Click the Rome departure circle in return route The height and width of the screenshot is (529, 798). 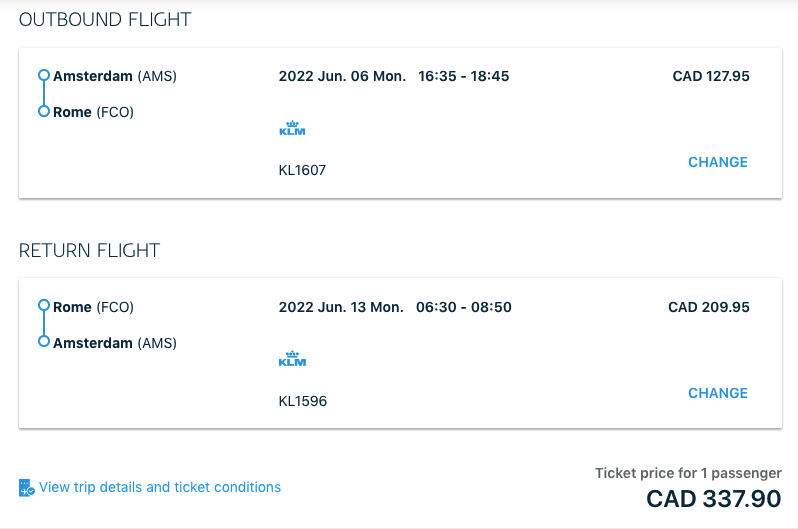[44, 305]
